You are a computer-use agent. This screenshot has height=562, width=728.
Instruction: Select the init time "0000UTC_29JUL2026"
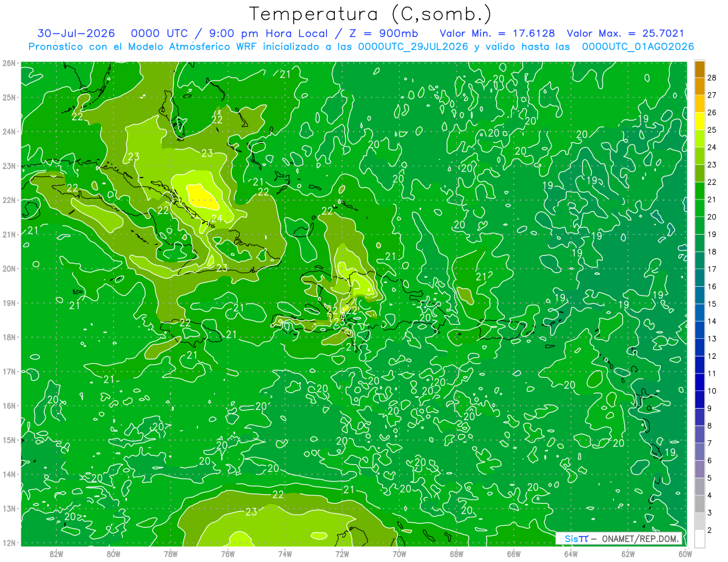click(x=413, y=47)
